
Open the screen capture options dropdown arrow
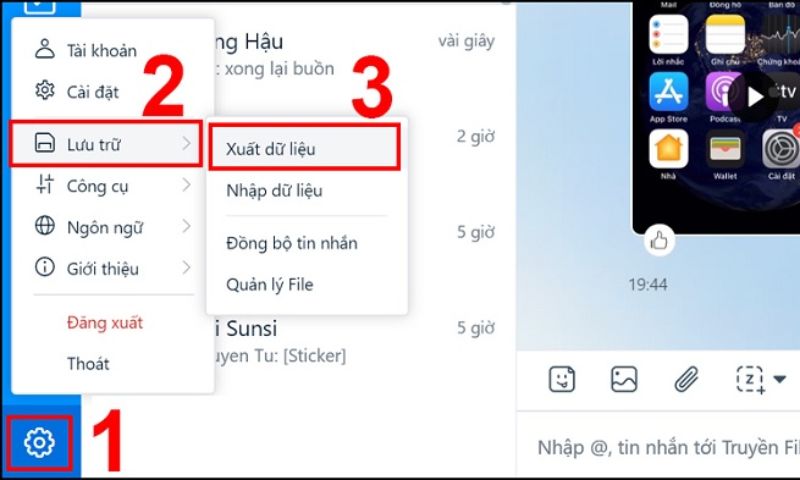779,379
